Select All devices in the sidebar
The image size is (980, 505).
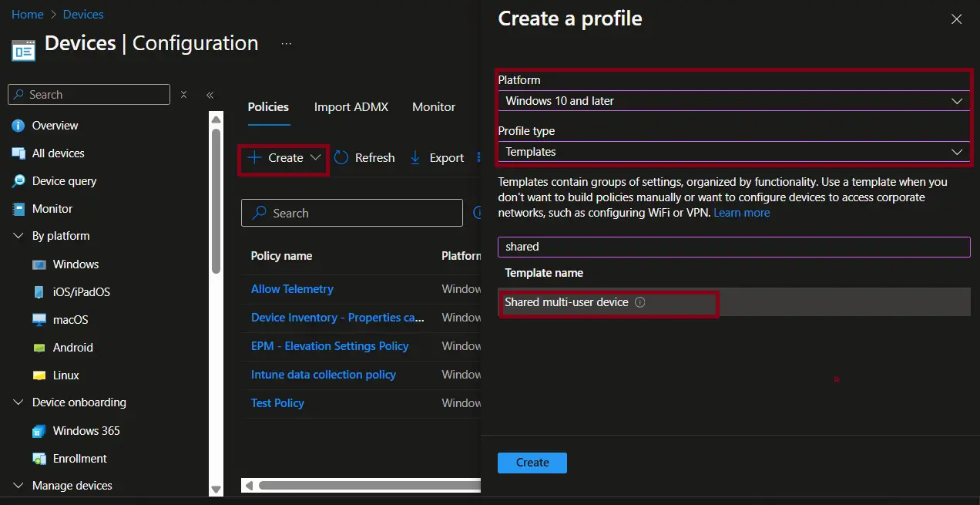[57, 153]
